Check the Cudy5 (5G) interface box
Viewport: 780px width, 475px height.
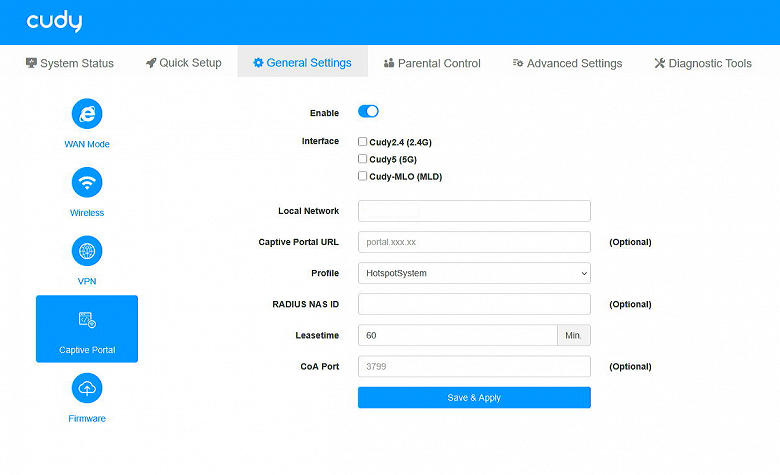click(x=363, y=159)
